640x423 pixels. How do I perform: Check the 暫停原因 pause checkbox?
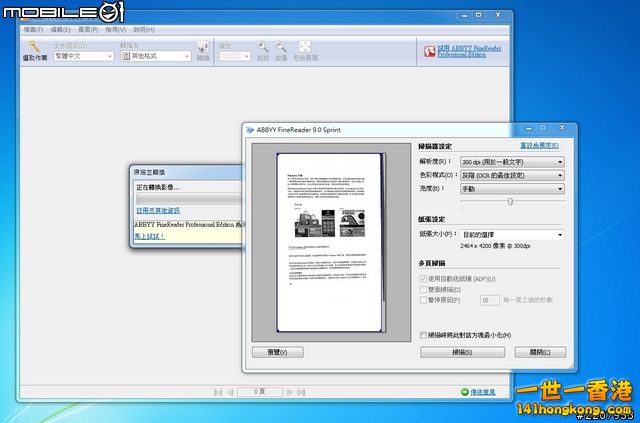point(424,299)
